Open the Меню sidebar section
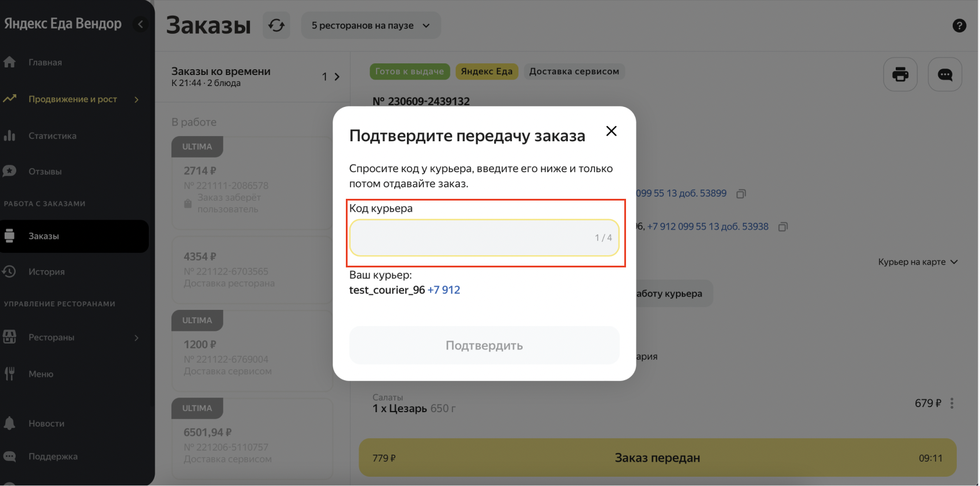The height and width of the screenshot is (486, 980). 41,374
